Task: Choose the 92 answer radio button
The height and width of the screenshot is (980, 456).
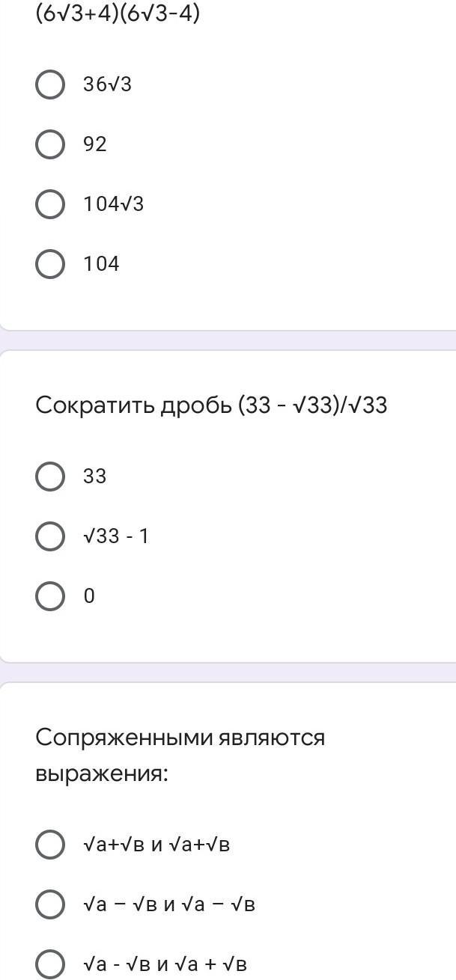Action: tap(50, 144)
